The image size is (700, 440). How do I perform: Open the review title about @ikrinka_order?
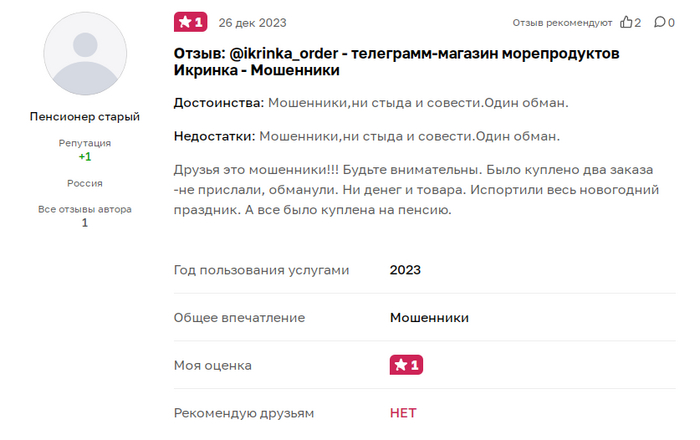(396, 61)
